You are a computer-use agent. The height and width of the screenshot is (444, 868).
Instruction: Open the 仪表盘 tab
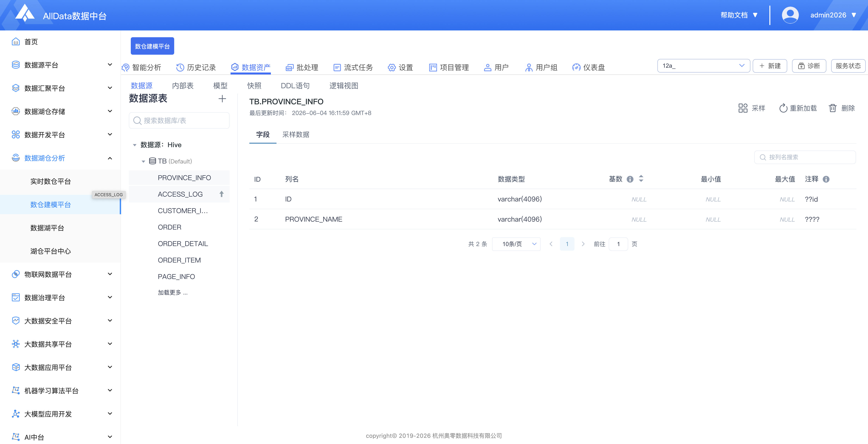(588, 67)
